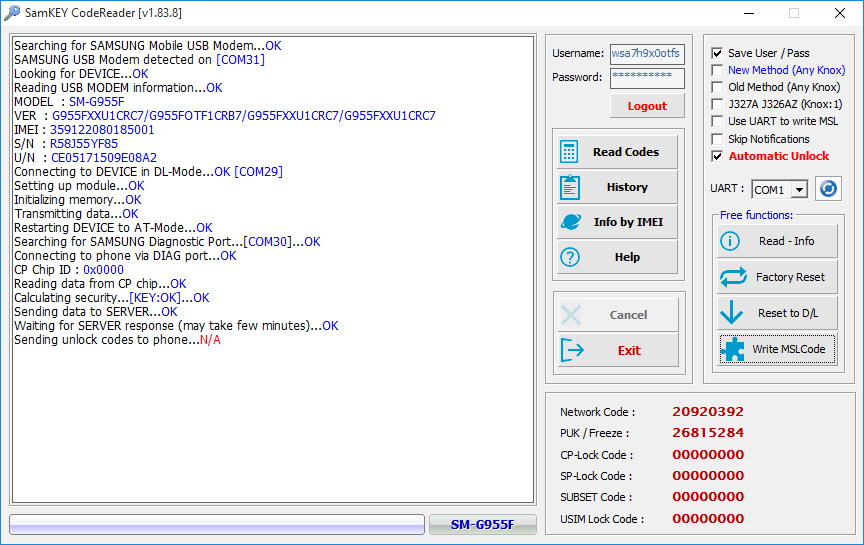Select the Network Code value 20920392
This screenshot has width=864, height=545.
coord(708,412)
